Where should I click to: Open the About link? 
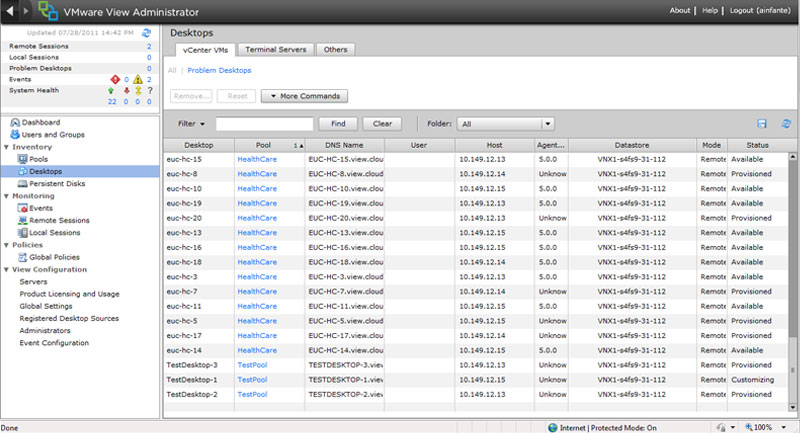680,10
